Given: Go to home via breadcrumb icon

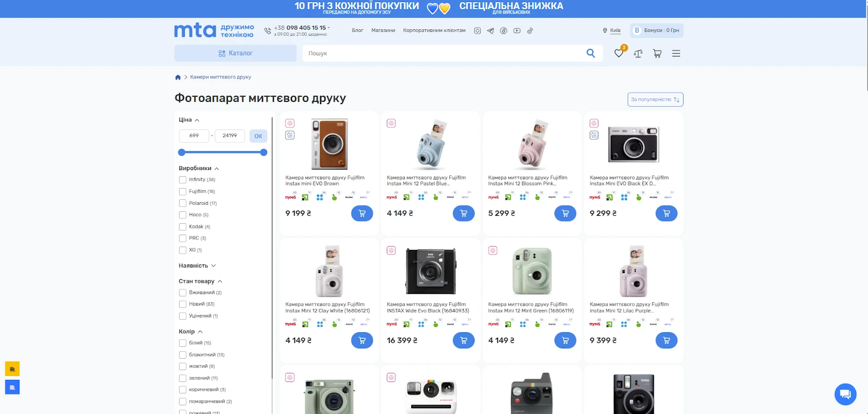Looking at the screenshot, I should click(178, 77).
